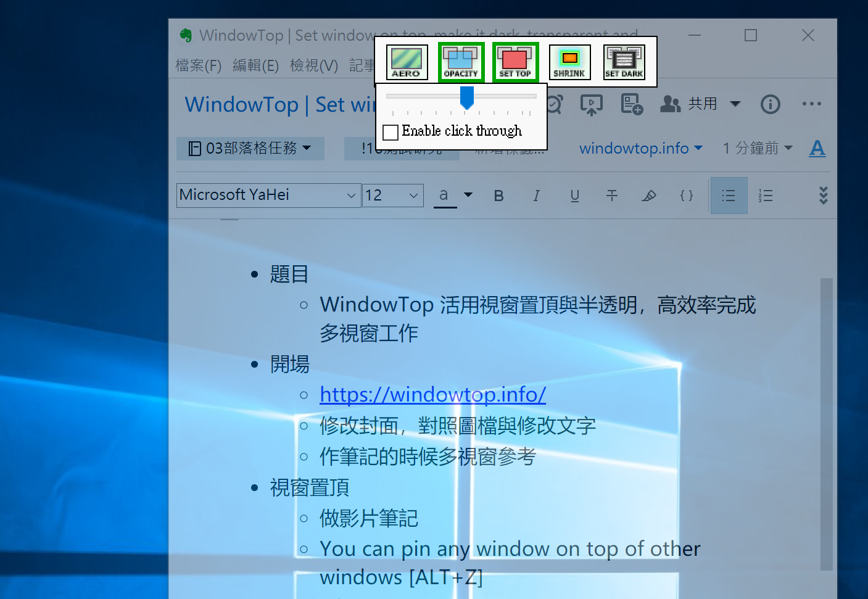Toggle bold formatting
This screenshot has height=599, width=868.
(499, 196)
